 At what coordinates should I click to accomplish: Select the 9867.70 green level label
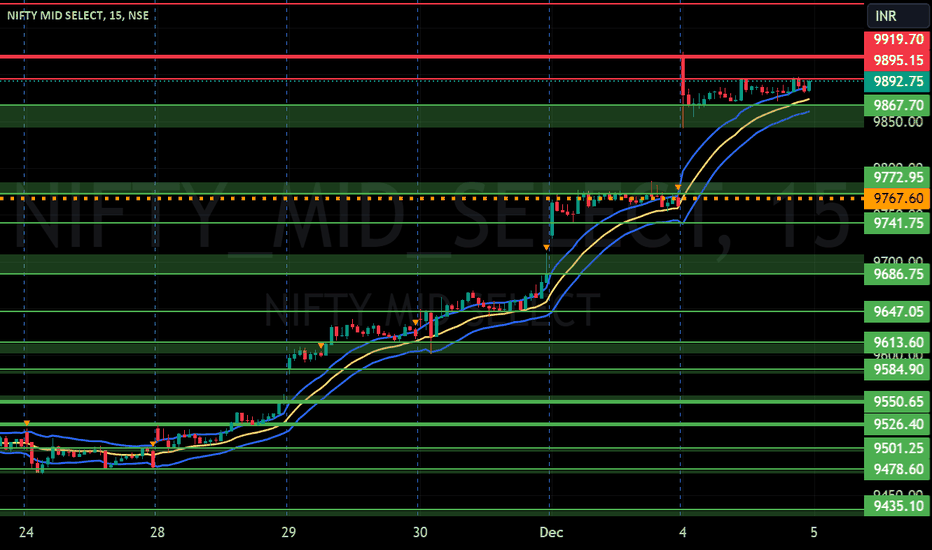tap(898, 105)
